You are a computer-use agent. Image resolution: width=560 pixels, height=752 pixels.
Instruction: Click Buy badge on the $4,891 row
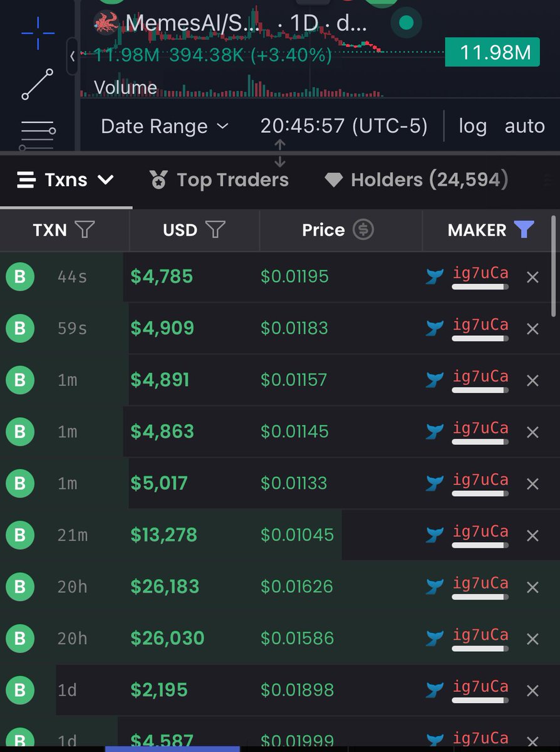point(19,380)
